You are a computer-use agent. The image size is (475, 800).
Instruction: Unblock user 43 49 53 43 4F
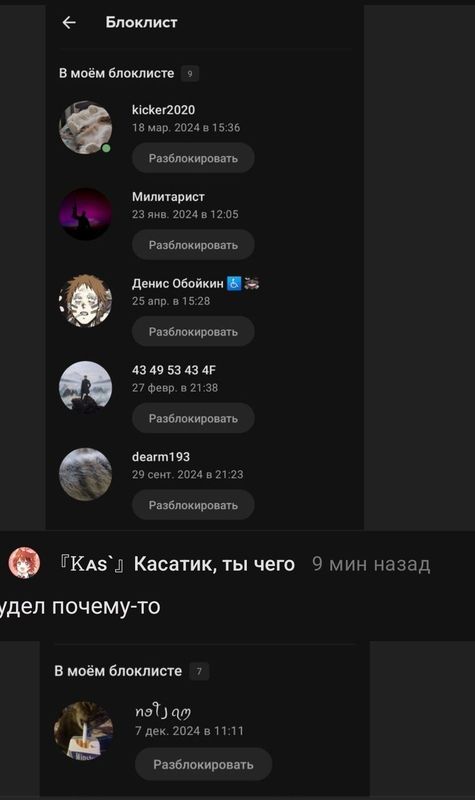click(x=193, y=418)
